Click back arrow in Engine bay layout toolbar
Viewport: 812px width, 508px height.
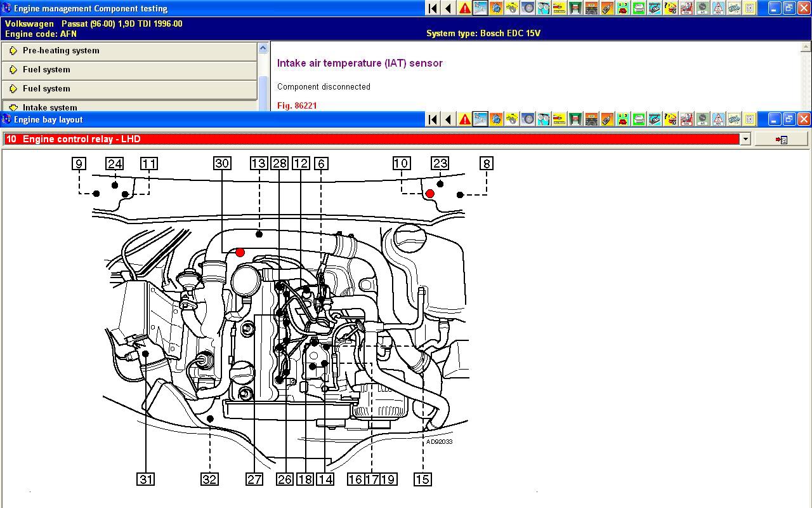[449, 119]
